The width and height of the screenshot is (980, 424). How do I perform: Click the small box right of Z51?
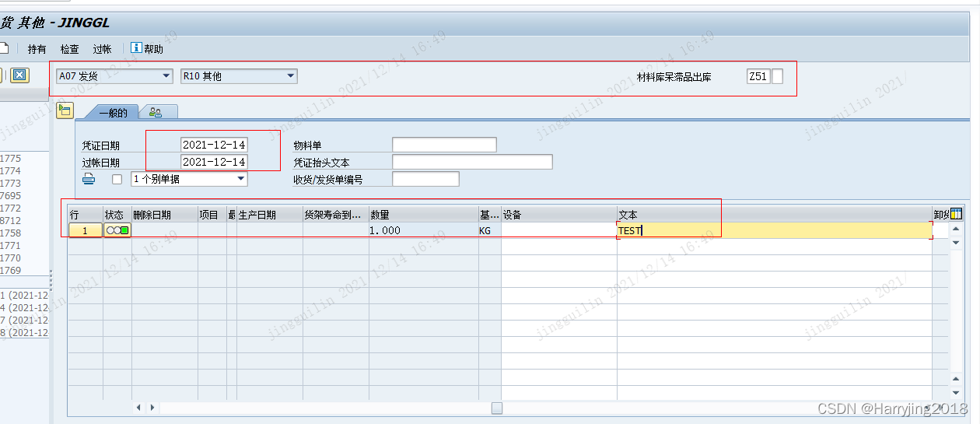[x=777, y=76]
